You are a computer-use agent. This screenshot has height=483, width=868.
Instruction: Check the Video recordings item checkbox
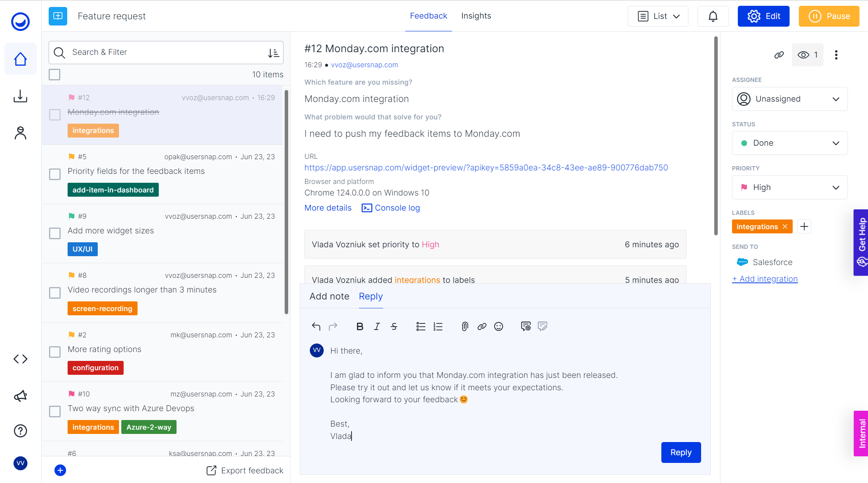[x=55, y=293]
